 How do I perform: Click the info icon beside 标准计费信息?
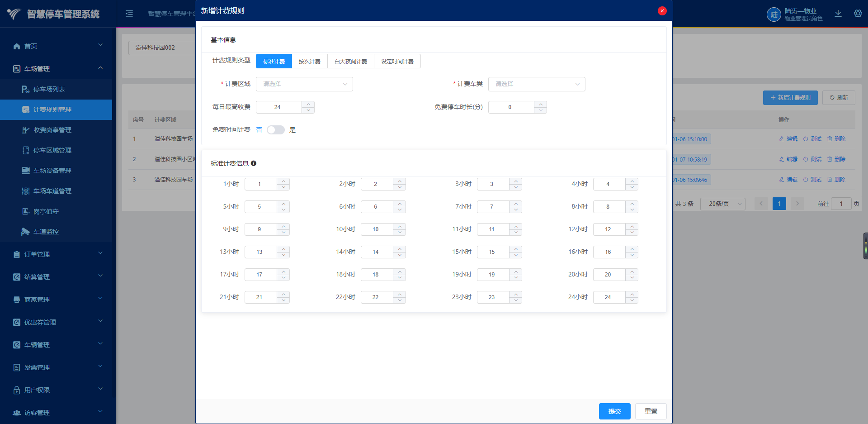point(254,163)
